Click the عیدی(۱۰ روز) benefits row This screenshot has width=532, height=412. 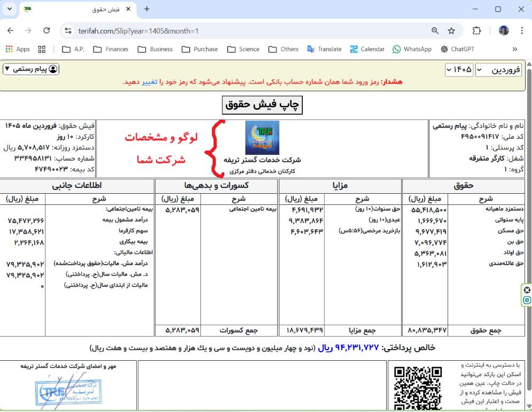pyautogui.click(x=340, y=220)
